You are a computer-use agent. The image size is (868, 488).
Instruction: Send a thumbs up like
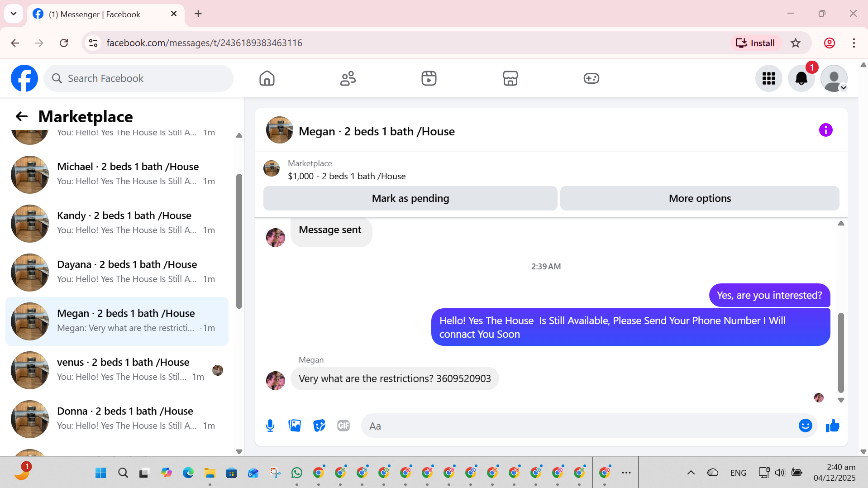(x=833, y=426)
